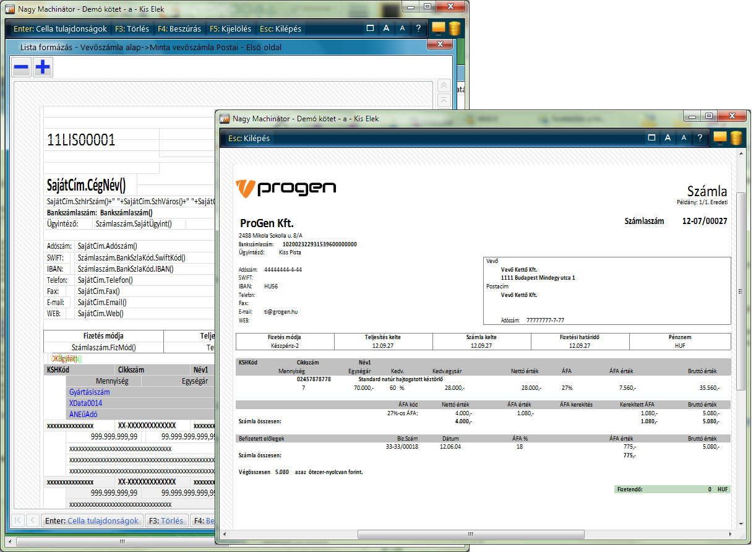This screenshot has width=756, height=552.
Task: Click the orange monitor icon in front window
Action: pyautogui.click(x=720, y=137)
